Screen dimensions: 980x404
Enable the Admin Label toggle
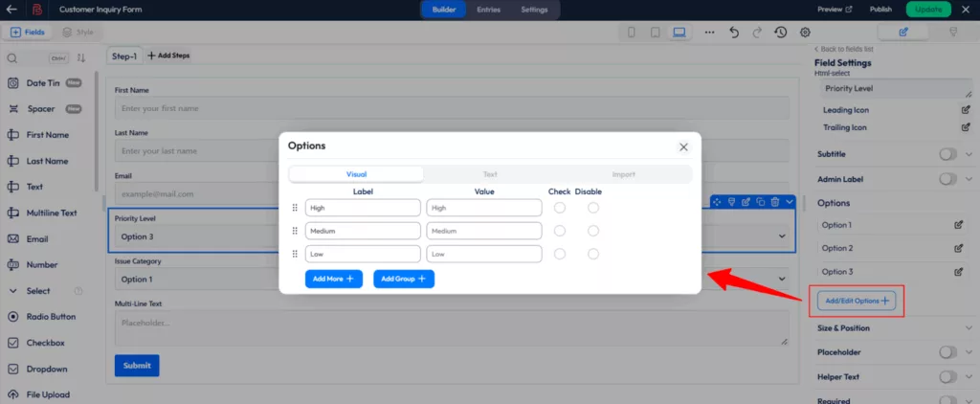click(947, 179)
